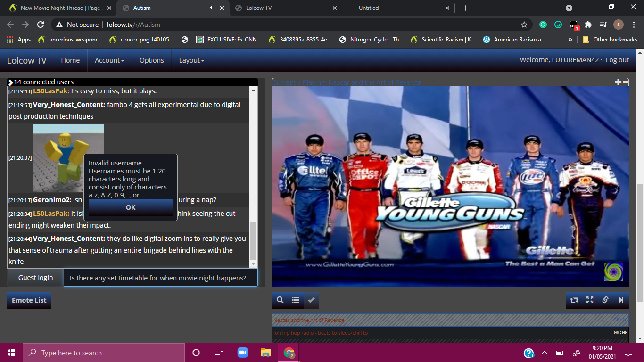This screenshot has width=644, height=362.
Task: Open the Windows notification center
Action: pos(628,353)
